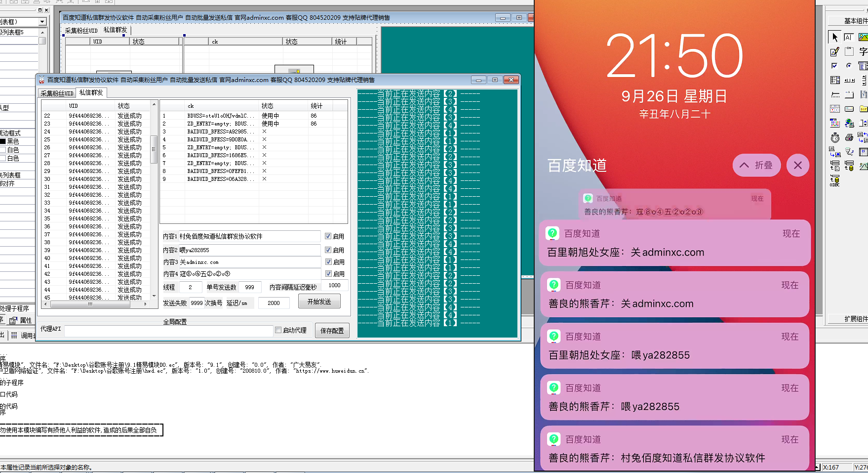Screen dimensions: 868x473
Task: Click the 保存配置 button
Action: (x=332, y=330)
